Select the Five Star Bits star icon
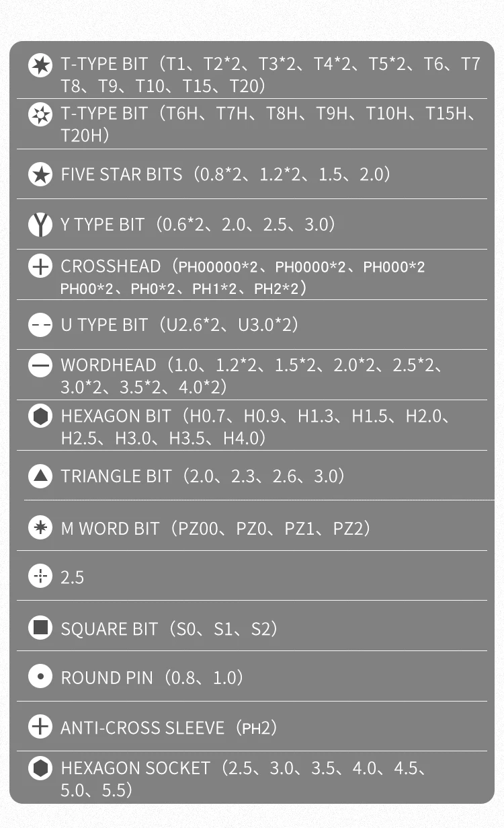The height and width of the screenshot is (828, 504). tap(40, 175)
